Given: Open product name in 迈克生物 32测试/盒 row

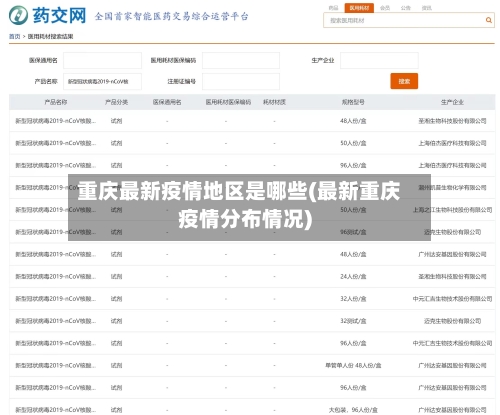Looking at the screenshot, I should pos(55,321).
